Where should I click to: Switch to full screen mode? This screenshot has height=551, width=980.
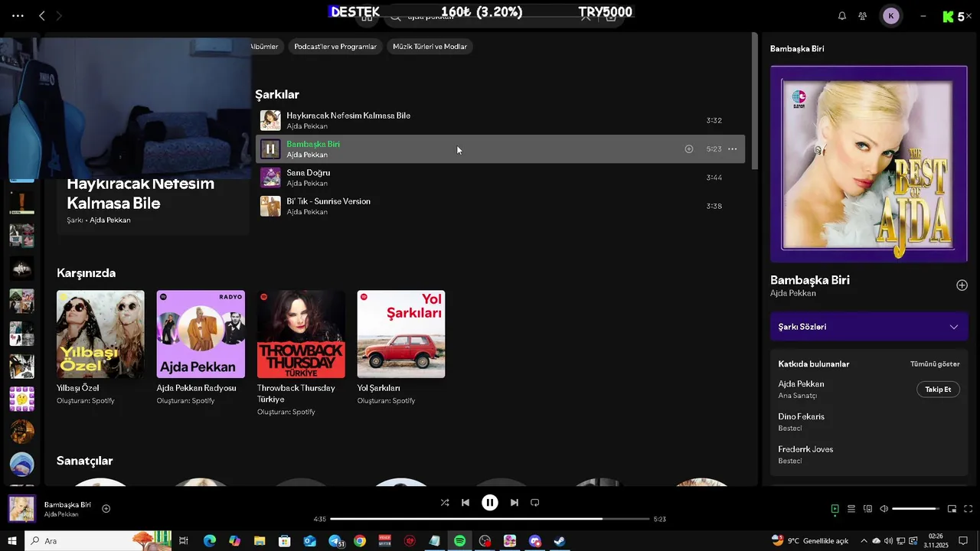pos(968,509)
